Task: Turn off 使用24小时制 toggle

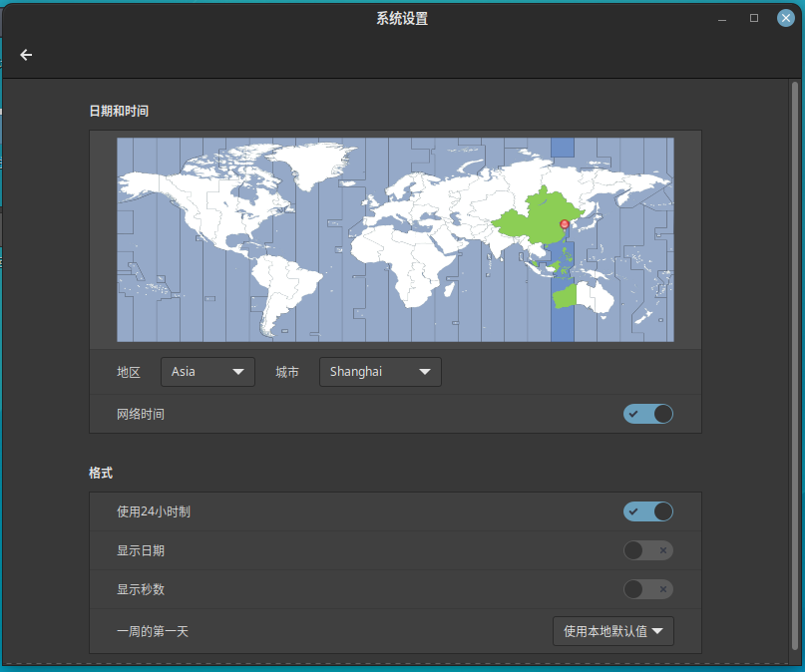Action: 648,511
